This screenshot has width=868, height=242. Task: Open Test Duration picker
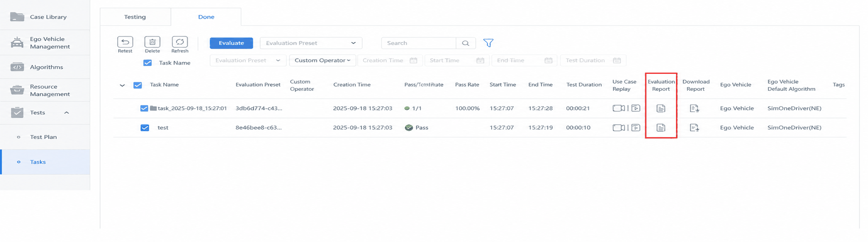coord(593,60)
